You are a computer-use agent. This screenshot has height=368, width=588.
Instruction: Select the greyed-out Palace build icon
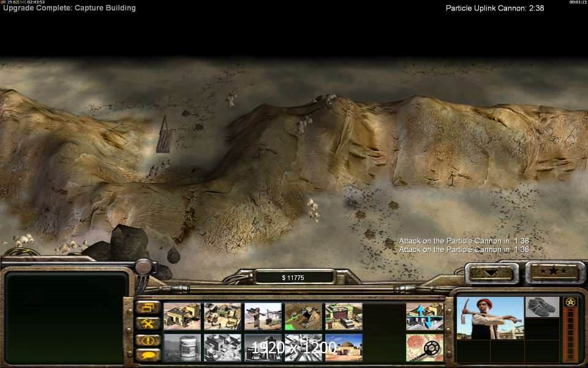coord(222,348)
